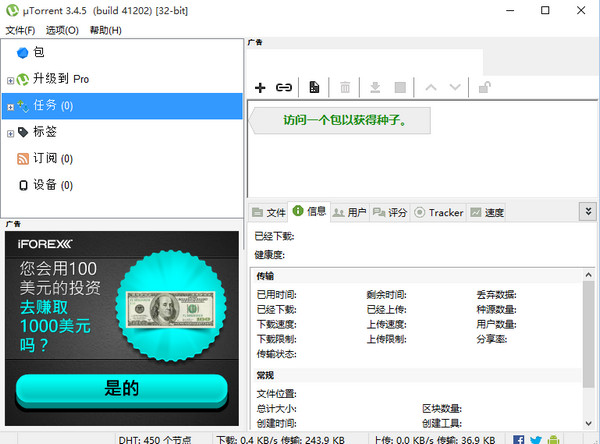
Task: Click the Add Torrent from URL link icon
Action: pyautogui.click(x=284, y=88)
